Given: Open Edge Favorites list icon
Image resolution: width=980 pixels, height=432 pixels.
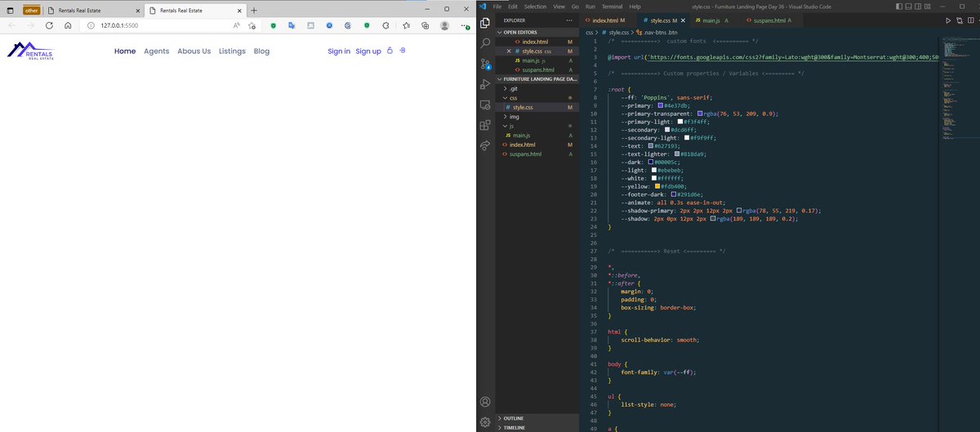Looking at the screenshot, I should click(x=406, y=26).
